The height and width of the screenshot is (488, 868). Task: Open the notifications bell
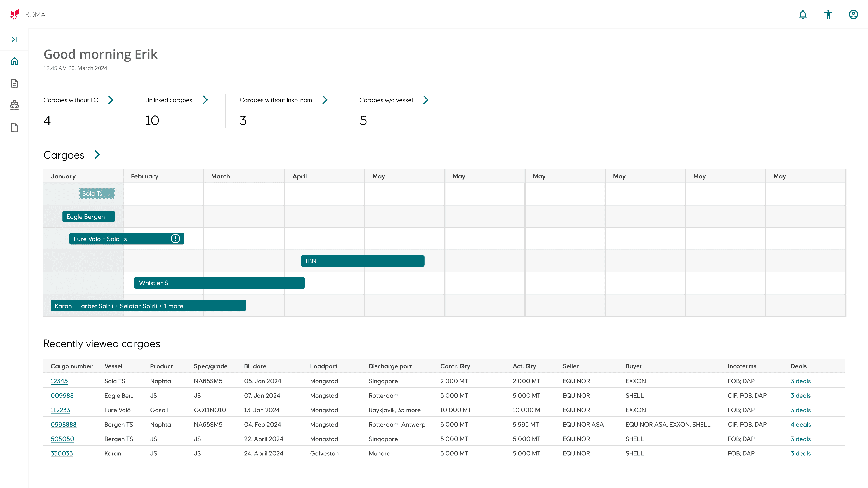803,14
